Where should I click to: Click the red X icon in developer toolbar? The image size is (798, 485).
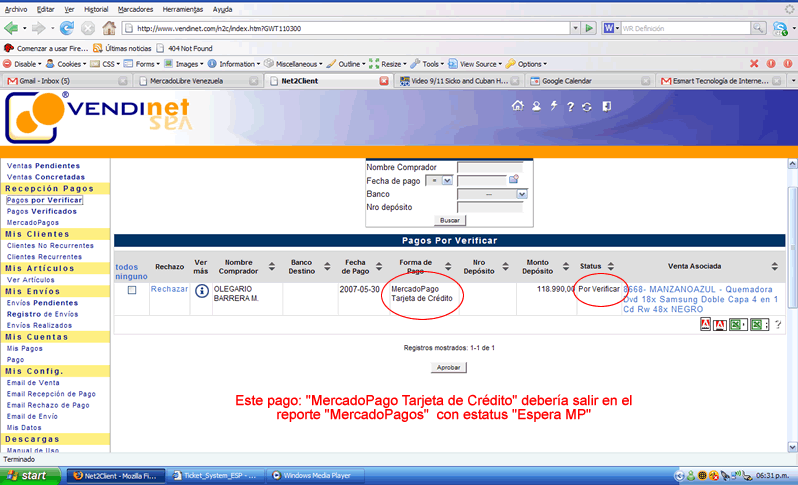click(754, 64)
